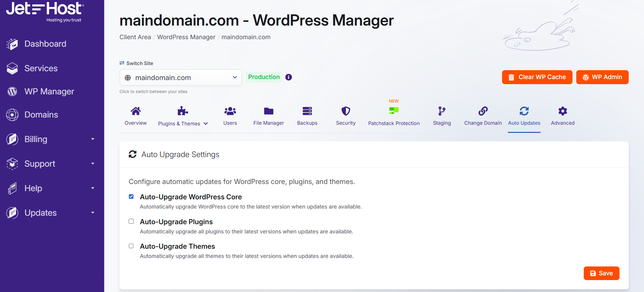Screen dimensions: 644x292
Task: Enable Auto-Upgrade Themes checkbox
Action: pos(131,246)
